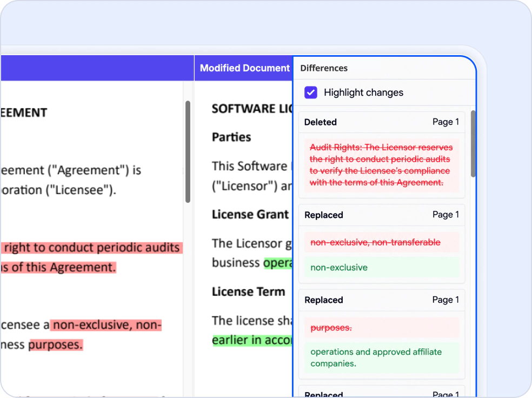Click the highlighted 'non-exclusive, non-' text in original
Image resolution: width=532 pixels, height=398 pixels.
[x=106, y=325]
